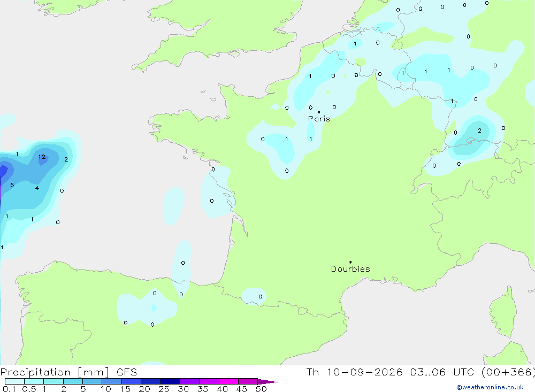Click the legend label '25'
This screenshot has width=535, height=392.
tap(164, 389)
